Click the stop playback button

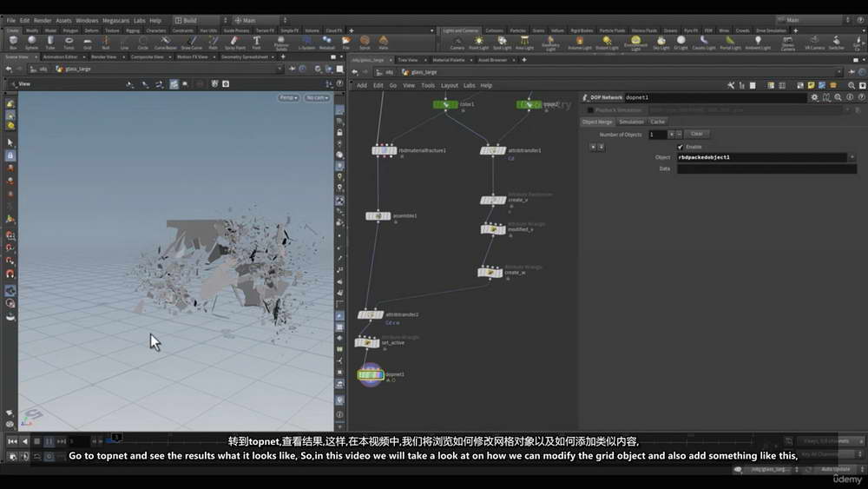coord(37,441)
